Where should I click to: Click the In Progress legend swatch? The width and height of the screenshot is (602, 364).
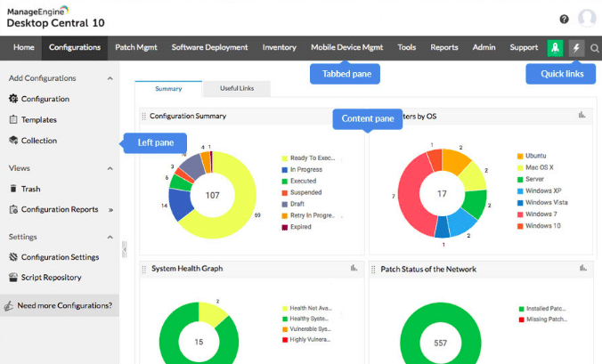tap(284, 169)
